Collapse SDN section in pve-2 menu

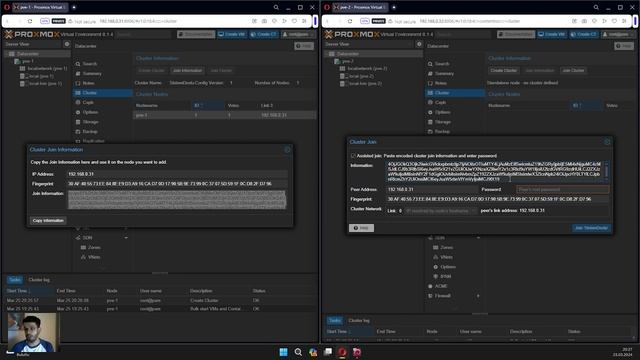coord(478,238)
